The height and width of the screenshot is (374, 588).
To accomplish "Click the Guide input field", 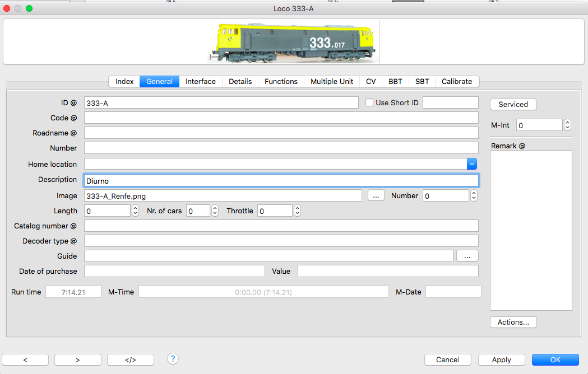I will (268, 256).
